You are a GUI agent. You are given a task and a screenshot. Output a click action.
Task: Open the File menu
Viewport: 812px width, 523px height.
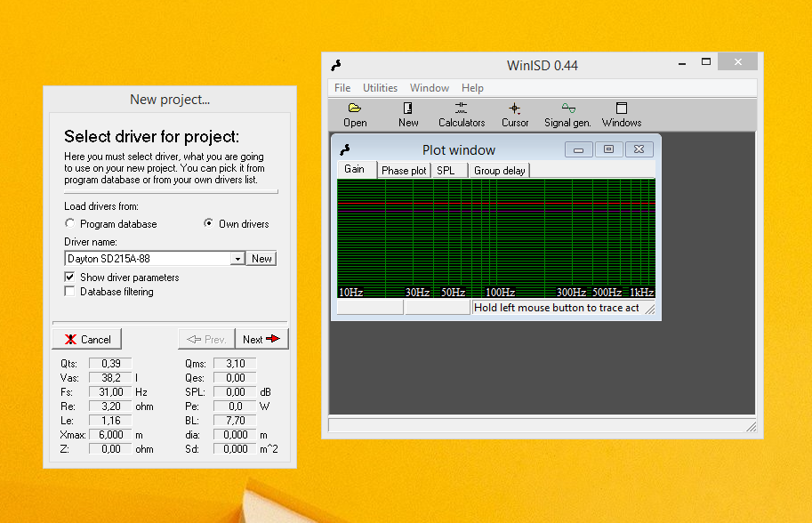pyautogui.click(x=342, y=88)
